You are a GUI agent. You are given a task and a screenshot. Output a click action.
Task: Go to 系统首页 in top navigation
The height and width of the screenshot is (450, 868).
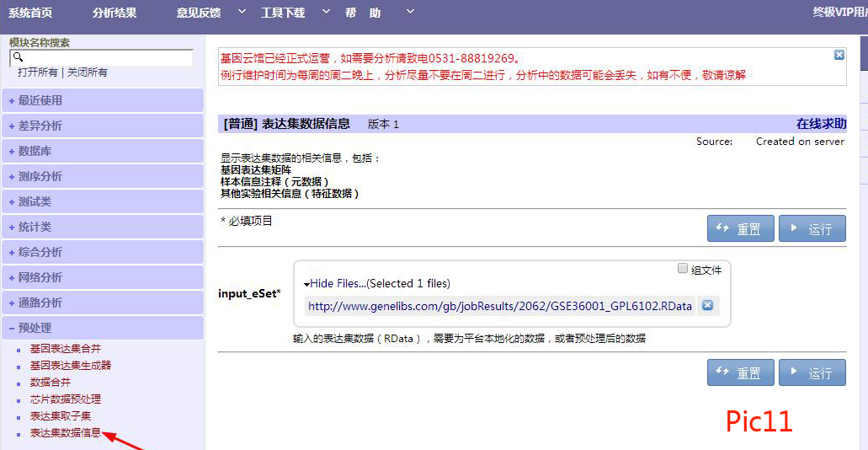30,13
